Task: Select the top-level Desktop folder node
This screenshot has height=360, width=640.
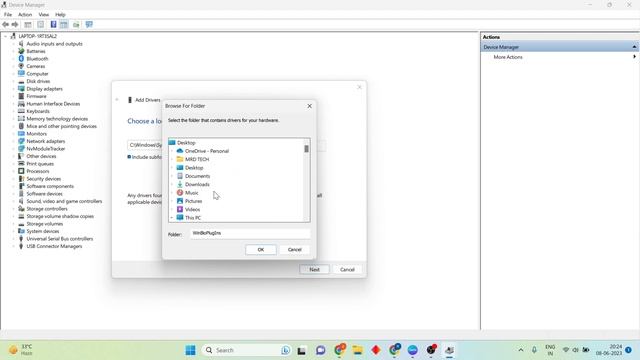Action: (x=186, y=142)
